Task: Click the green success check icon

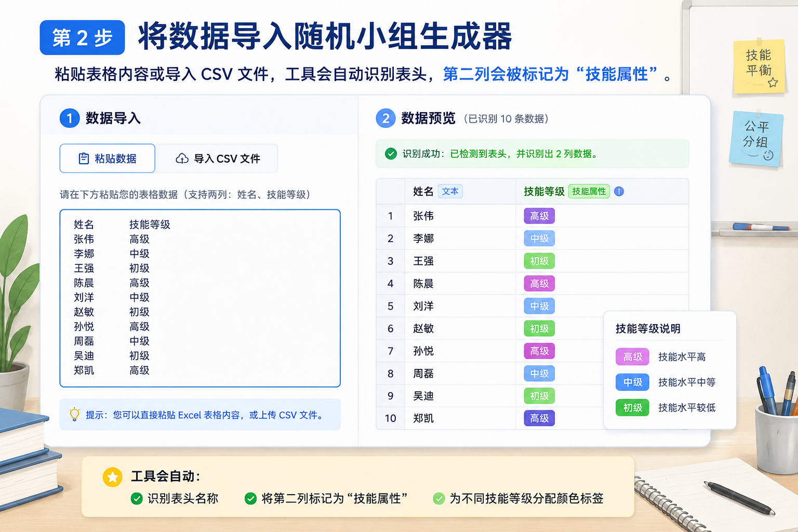Action: click(391, 154)
